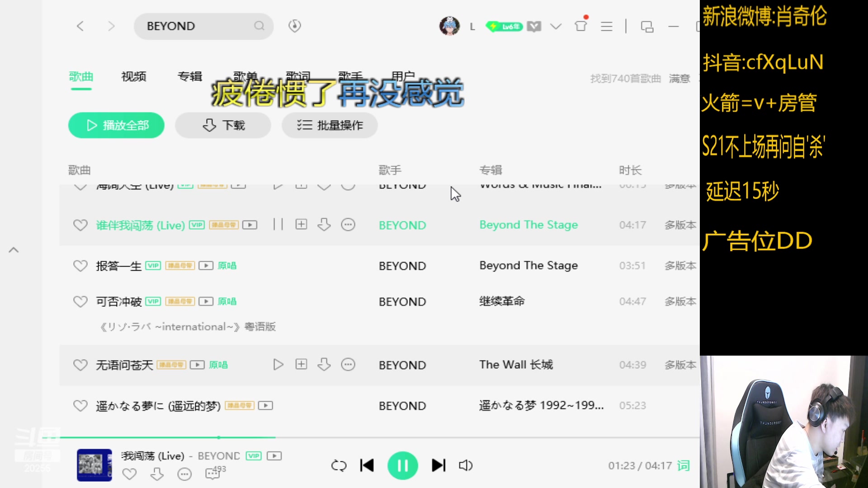Screen dimensions: 868x488
Task: Expand 多版本 for 报答一生
Action: [680, 266]
